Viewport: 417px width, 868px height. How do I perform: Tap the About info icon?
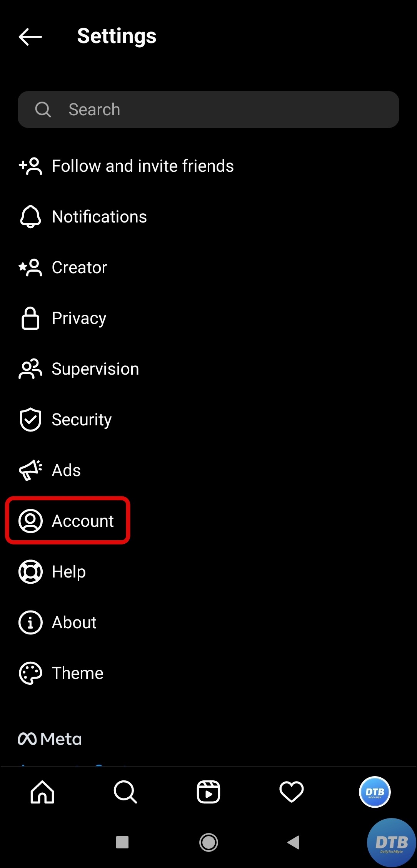coord(30,622)
